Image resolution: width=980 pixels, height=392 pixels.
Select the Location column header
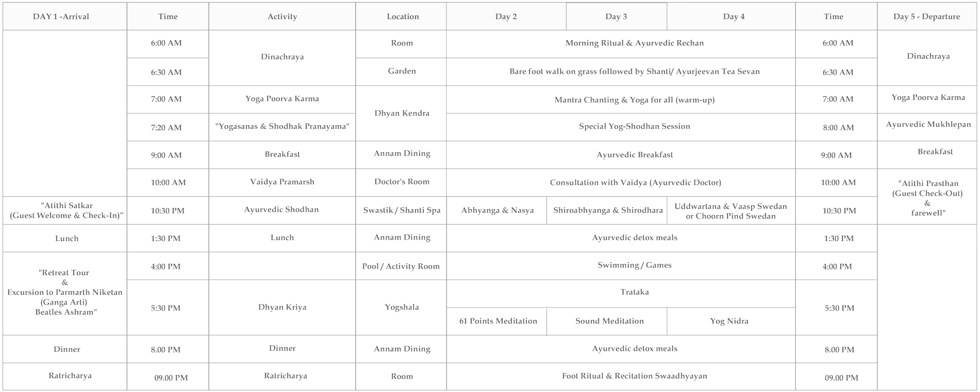point(403,16)
